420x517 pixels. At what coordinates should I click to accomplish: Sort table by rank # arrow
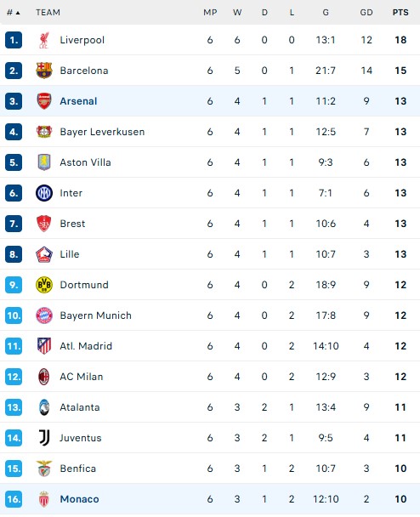[14, 13]
